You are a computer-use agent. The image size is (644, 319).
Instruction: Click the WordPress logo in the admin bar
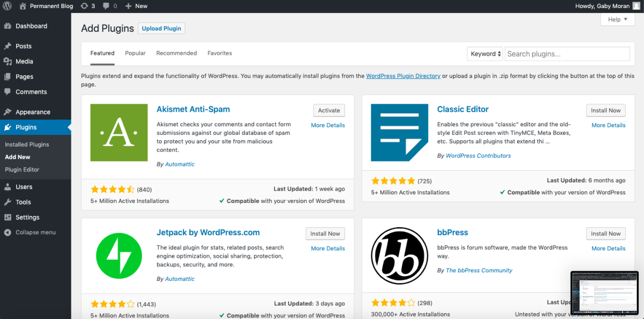pos(6,6)
